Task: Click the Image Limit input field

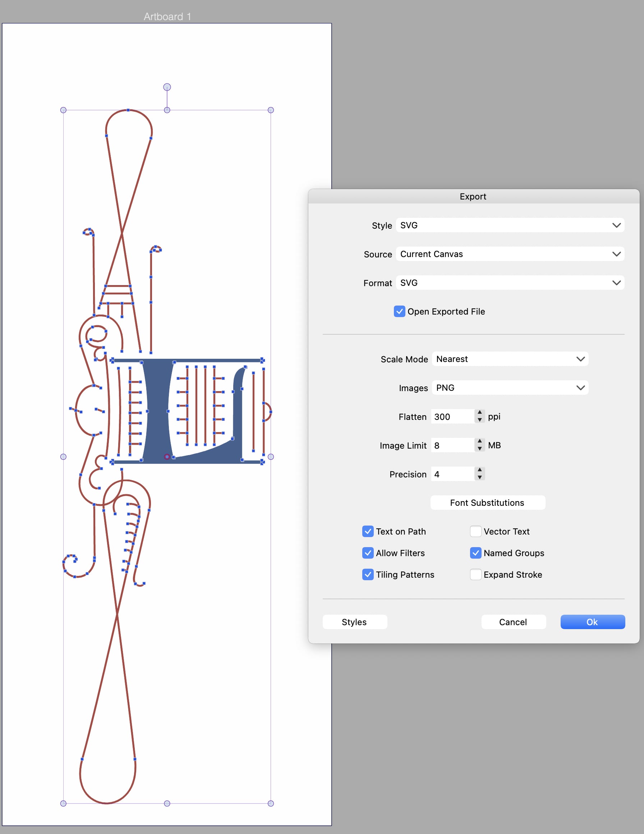Action: tap(452, 446)
